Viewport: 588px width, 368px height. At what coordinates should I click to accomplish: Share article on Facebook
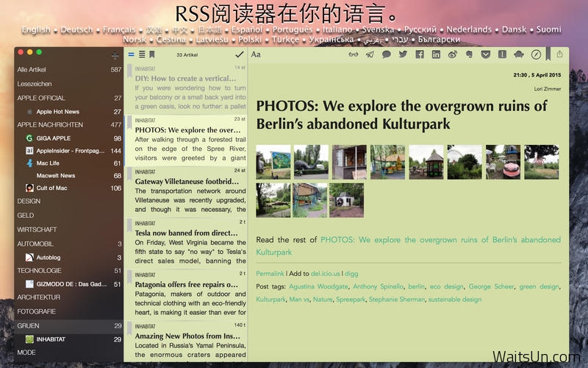point(420,54)
